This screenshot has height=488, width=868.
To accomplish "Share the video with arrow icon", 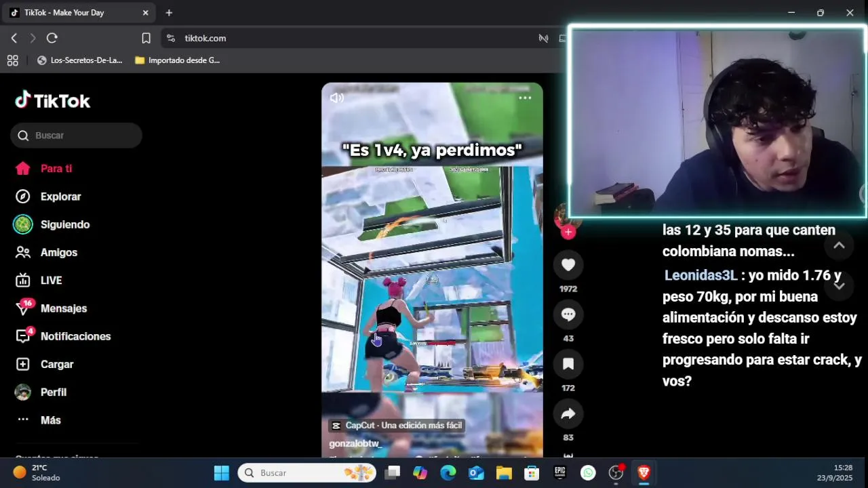I will pos(568,413).
